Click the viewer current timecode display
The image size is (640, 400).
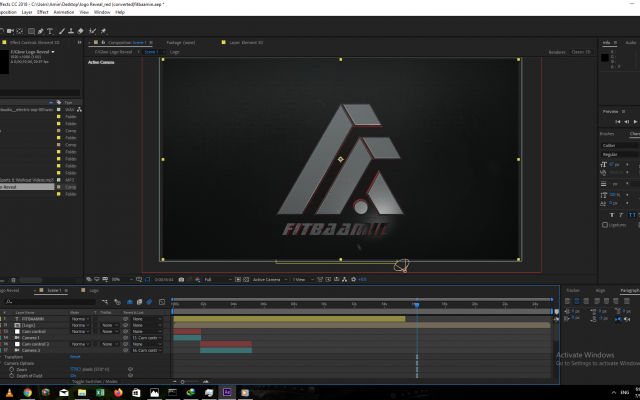[x=164, y=280]
